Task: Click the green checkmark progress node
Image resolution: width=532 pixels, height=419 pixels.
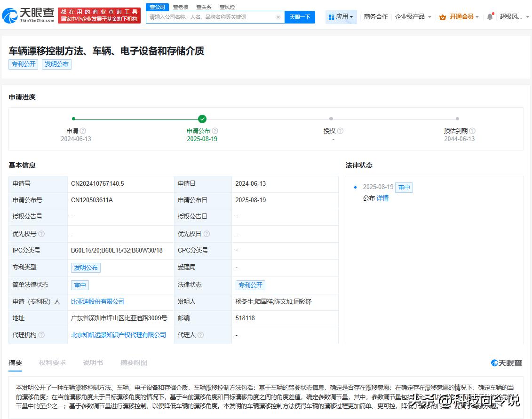Action: point(202,119)
